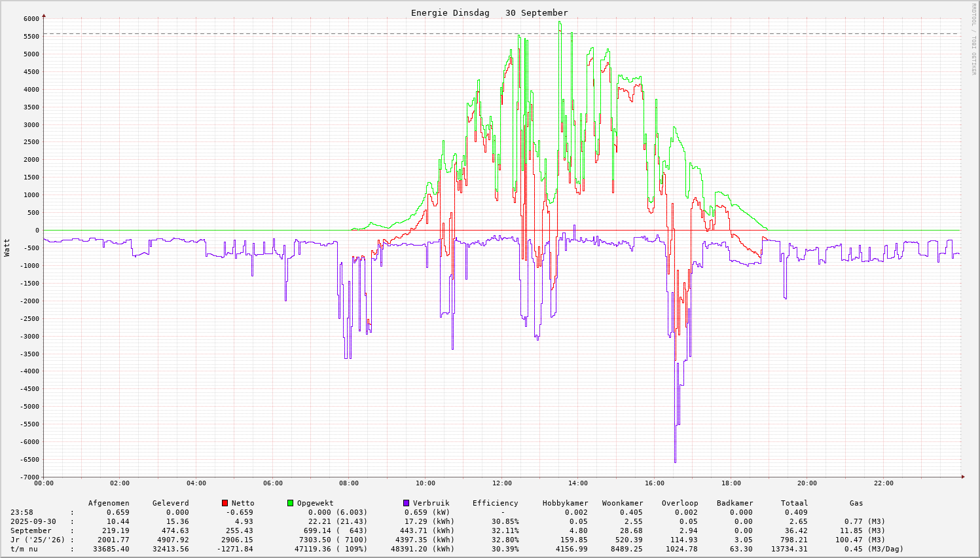Click the purple Verbruik legend swatch
This screenshot has width=980, height=558.
tap(406, 503)
